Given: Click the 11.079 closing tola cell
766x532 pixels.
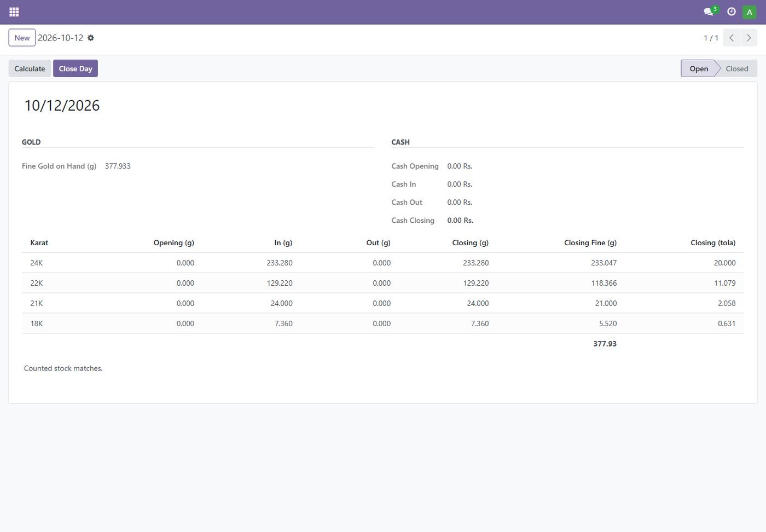Looking at the screenshot, I should (x=725, y=283).
